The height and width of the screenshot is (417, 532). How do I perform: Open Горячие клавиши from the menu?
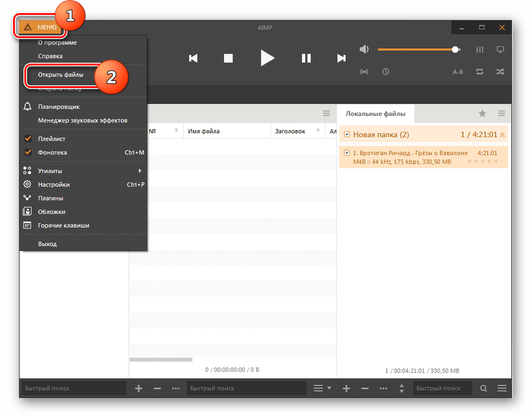click(x=83, y=225)
